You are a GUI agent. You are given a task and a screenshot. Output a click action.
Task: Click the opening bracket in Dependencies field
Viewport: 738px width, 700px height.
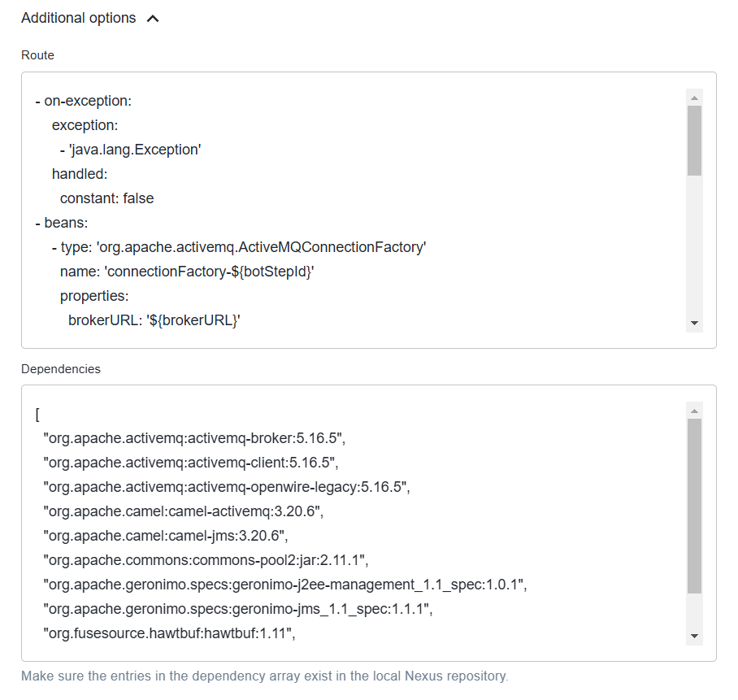coord(37,415)
